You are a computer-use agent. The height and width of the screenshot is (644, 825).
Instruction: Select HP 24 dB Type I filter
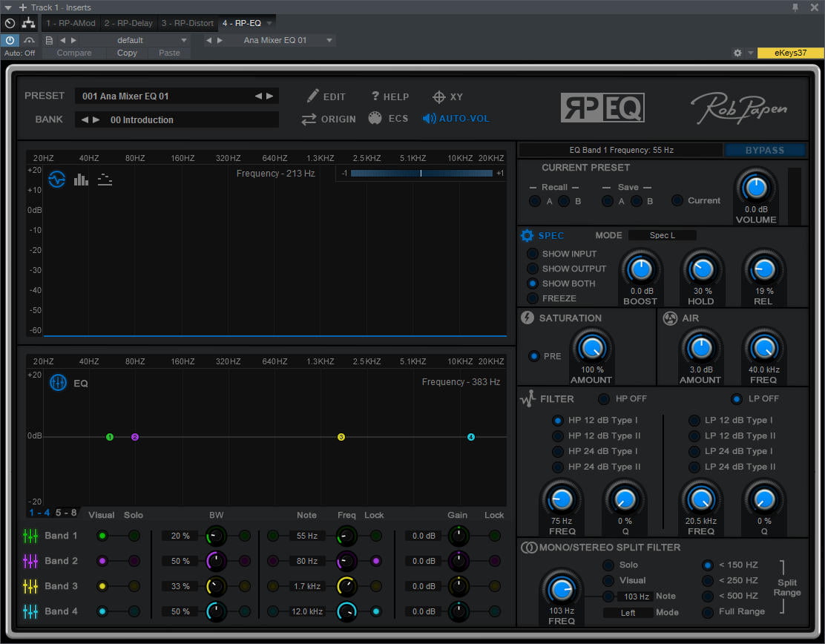pyautogui.click(x=558, y=451)
